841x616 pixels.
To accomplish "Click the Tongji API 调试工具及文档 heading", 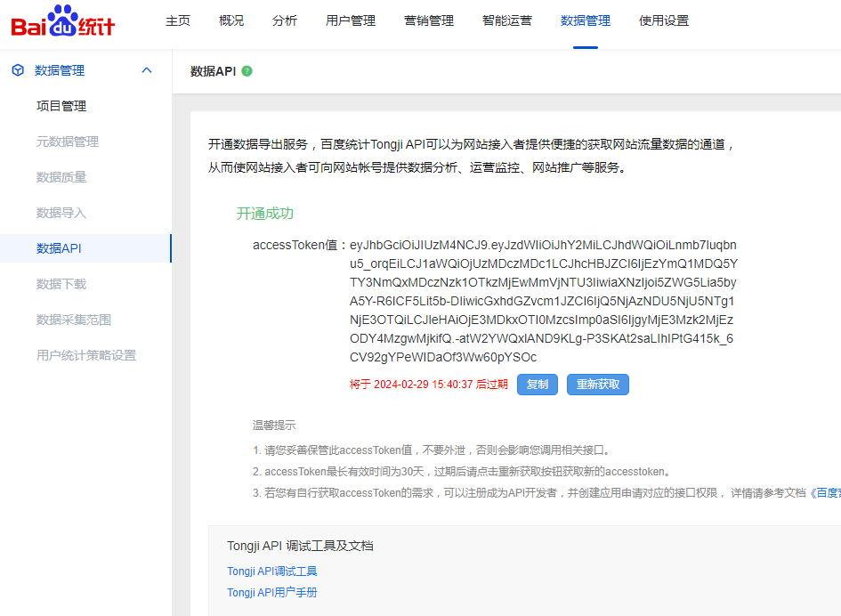I will [x=300, y=546].
